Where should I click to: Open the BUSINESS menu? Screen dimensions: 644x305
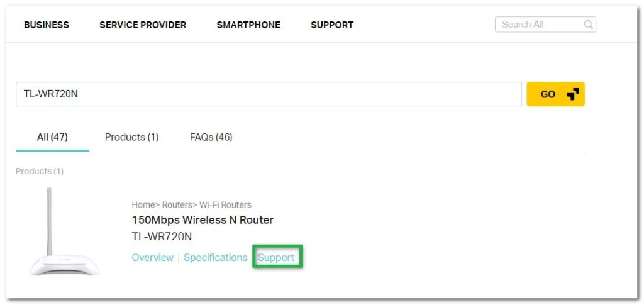tap(47, 25)
